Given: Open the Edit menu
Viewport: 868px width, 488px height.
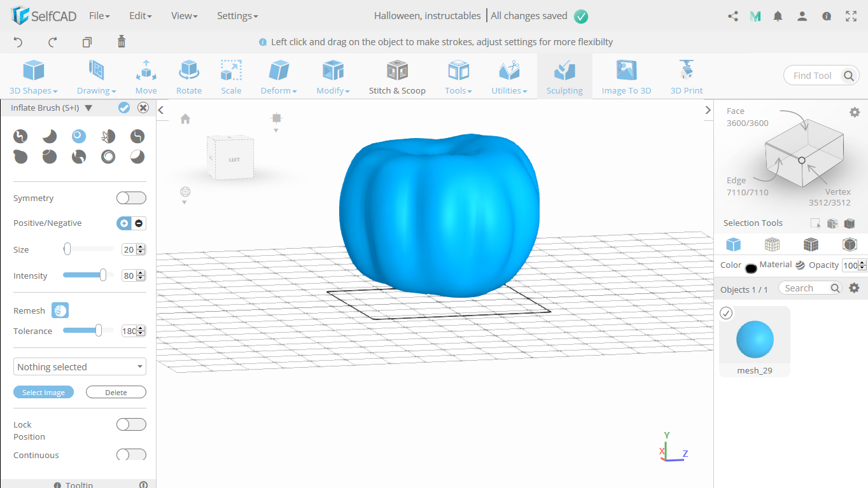Looking at the screenshot, I should click(140, 16).
